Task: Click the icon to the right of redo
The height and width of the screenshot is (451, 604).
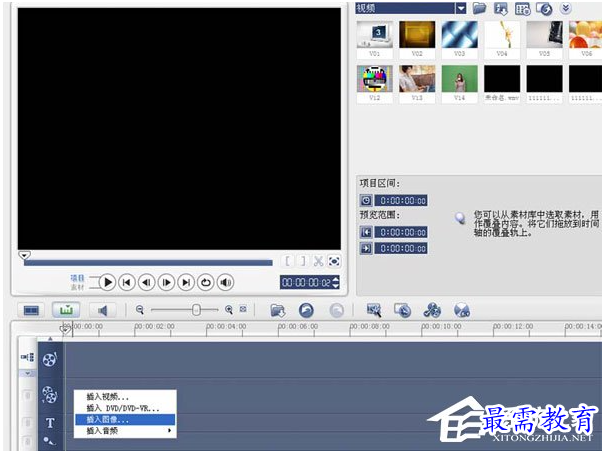Action: click(374, 310)
